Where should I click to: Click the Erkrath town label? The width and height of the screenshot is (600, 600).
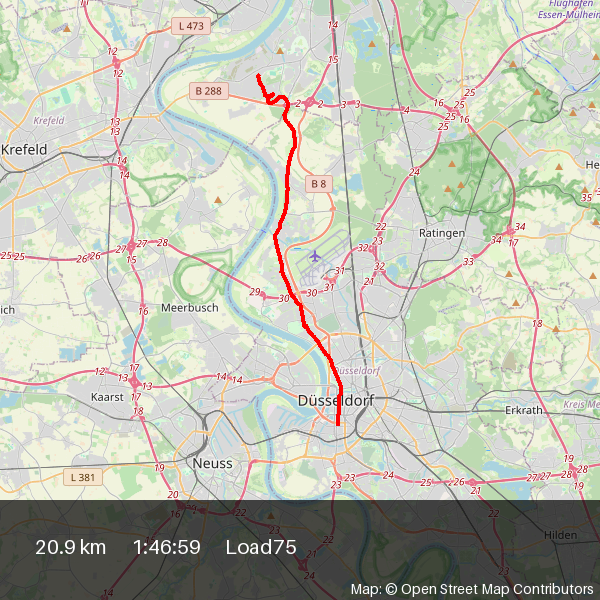(523, 410)
